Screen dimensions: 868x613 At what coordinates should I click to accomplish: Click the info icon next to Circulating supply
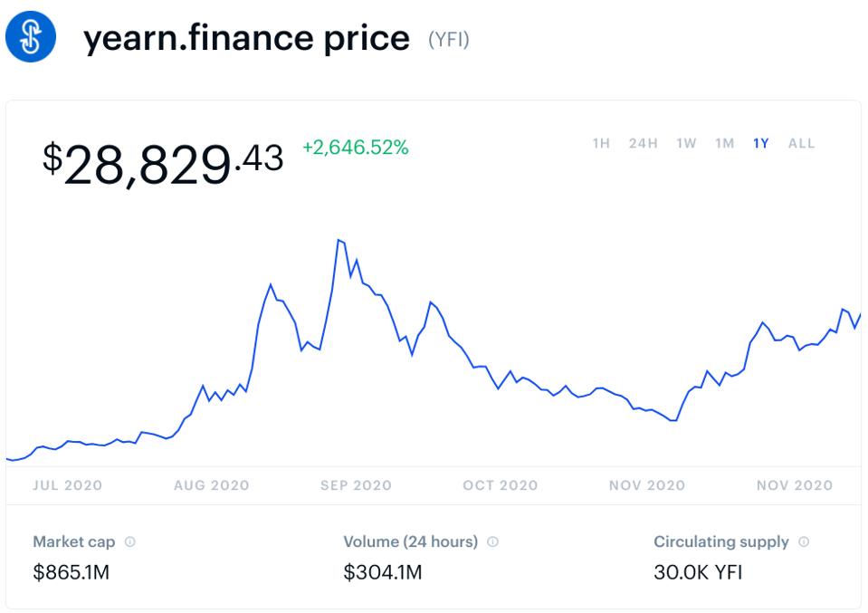tap(804, 542)
